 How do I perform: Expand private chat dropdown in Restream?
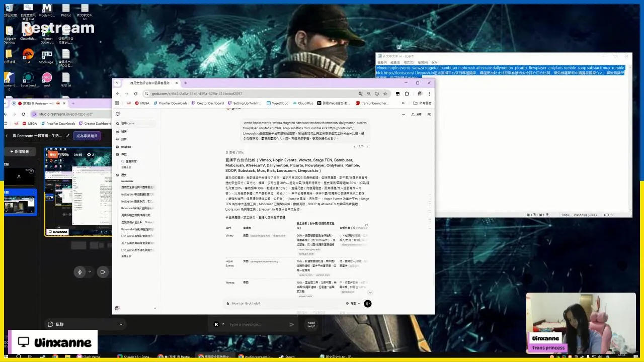pyautogui.click(x=121, y=324)
